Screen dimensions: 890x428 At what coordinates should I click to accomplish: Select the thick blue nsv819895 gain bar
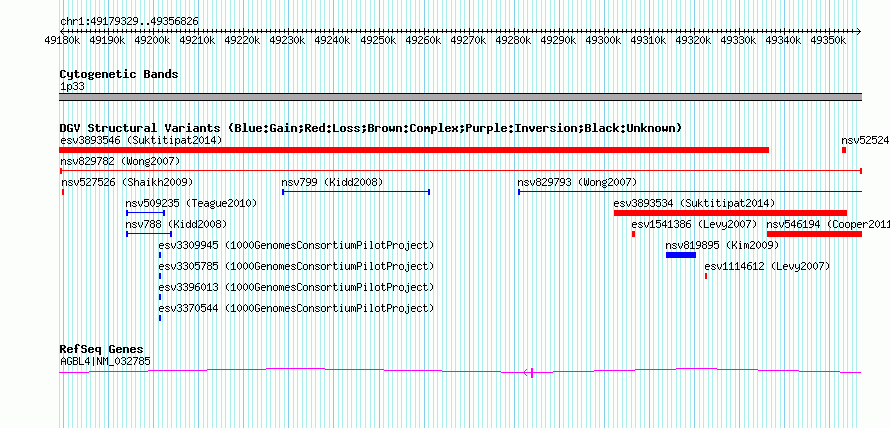(681, 255)
